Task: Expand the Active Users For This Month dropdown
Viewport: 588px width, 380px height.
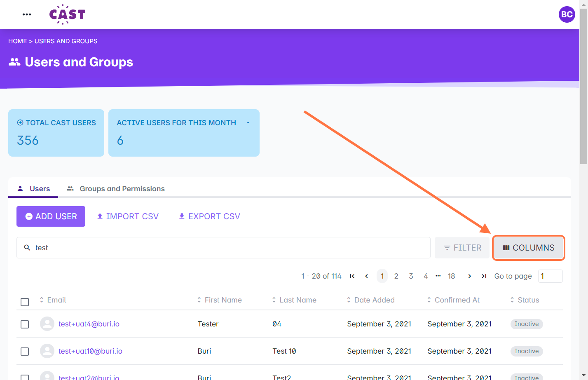Action: point(248,123)
